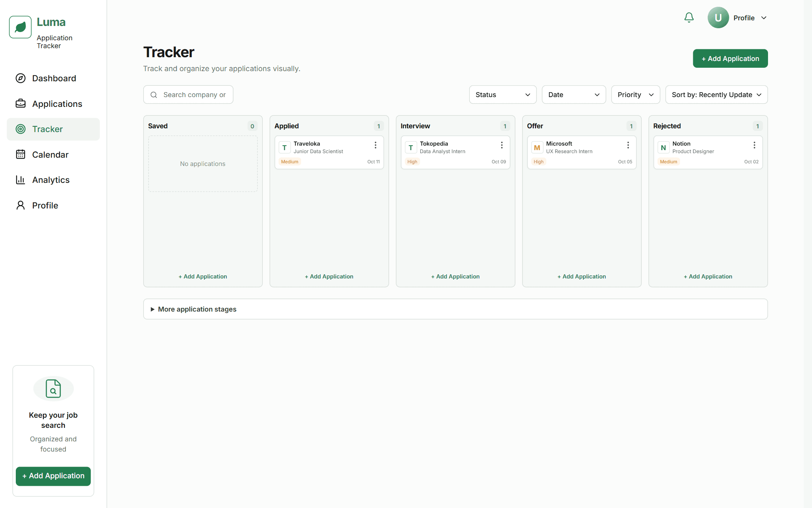Open the Priority filter dropdown
This screenshot has height=508, width=812.
635,95
